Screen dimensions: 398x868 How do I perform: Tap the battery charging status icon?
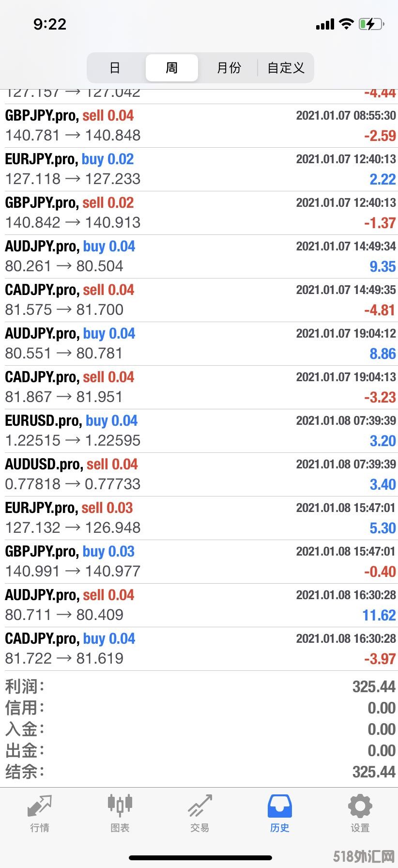coord(371,24)
